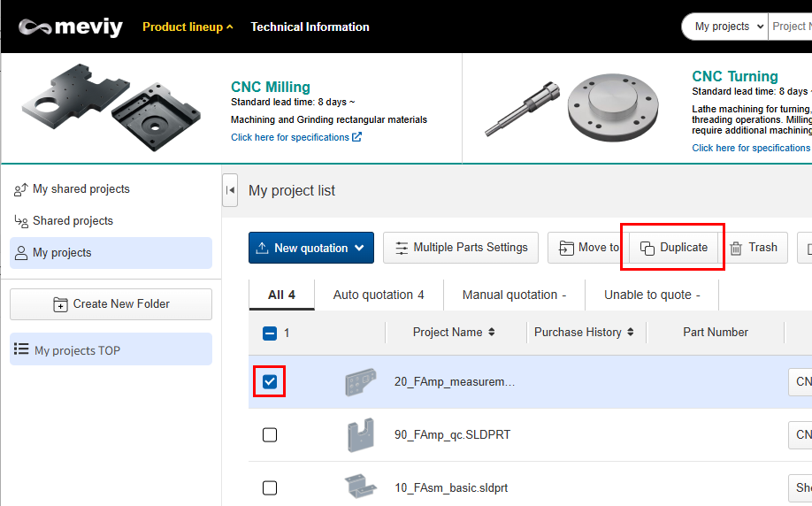Open the Product lineup menu

click(x=188, y=27)
